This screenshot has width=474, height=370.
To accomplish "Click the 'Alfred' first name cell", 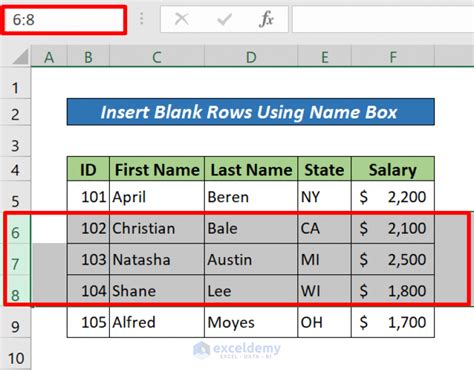I will [x=157, y=322].
